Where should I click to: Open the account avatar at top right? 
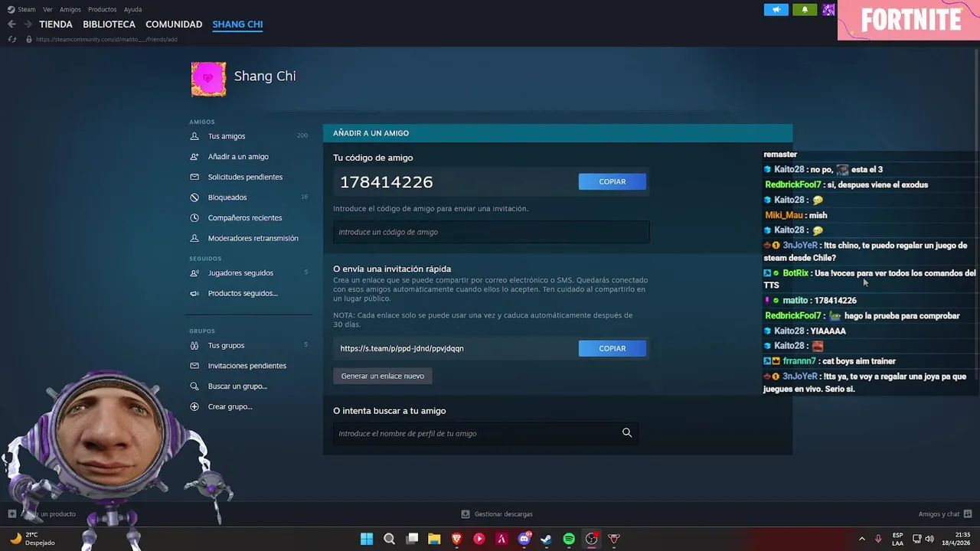coord(828,10)
